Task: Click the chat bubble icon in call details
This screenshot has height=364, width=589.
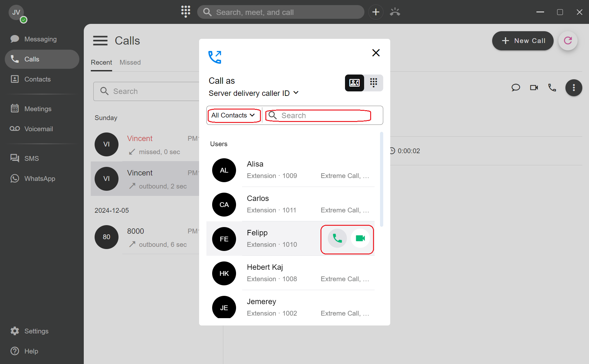Action: tap(515, 88)
